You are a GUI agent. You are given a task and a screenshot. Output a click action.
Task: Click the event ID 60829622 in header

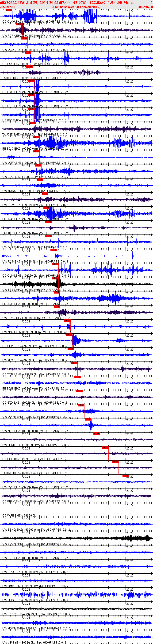pos(8,3)
